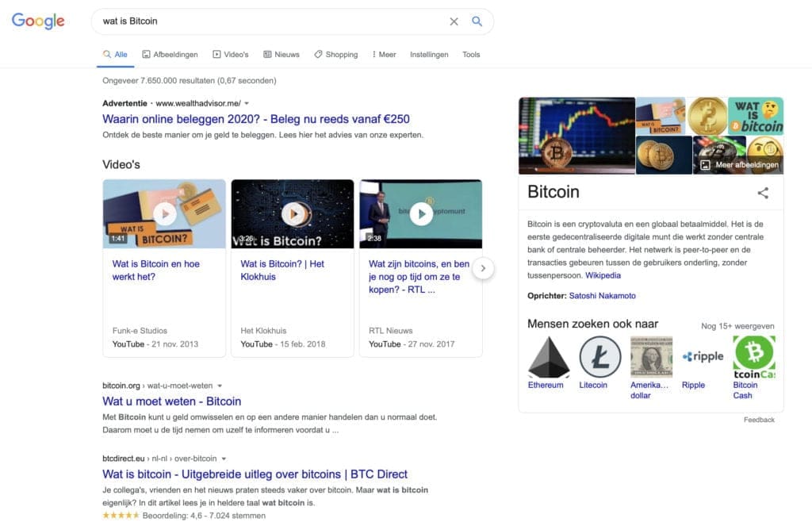Select the Alle tab
Image resolution: width=812 pixels, height=526 pixels.
[115, 55]
